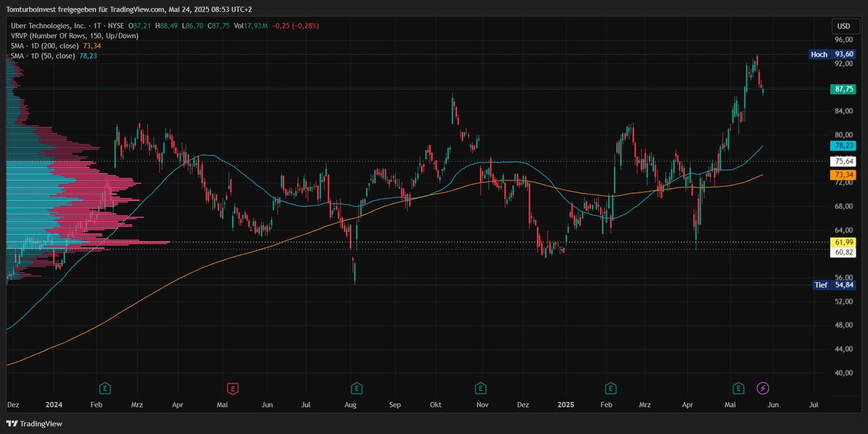Screen dimensions: 868x434
Task: Click the orange 73,34 SMA axis label
Action: pyautogui.click(x=843, y=175)
